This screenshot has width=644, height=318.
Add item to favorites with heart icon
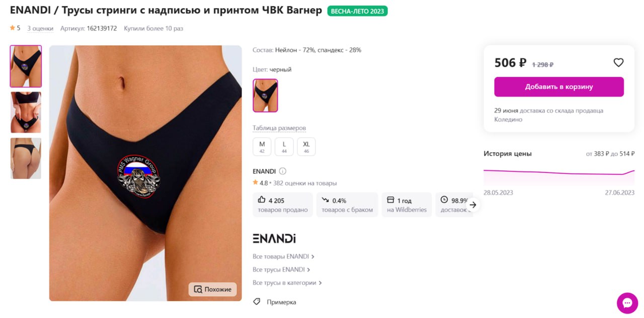tap(618, 63)
